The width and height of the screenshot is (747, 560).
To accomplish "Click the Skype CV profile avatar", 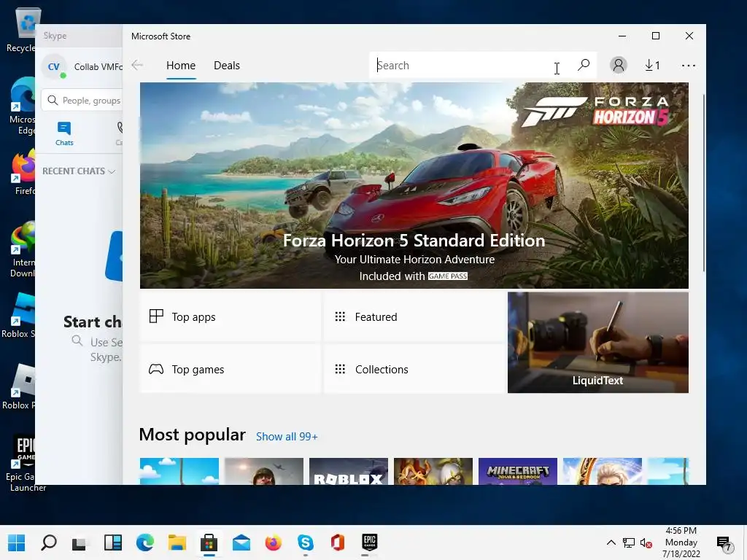I will [53, 66].
